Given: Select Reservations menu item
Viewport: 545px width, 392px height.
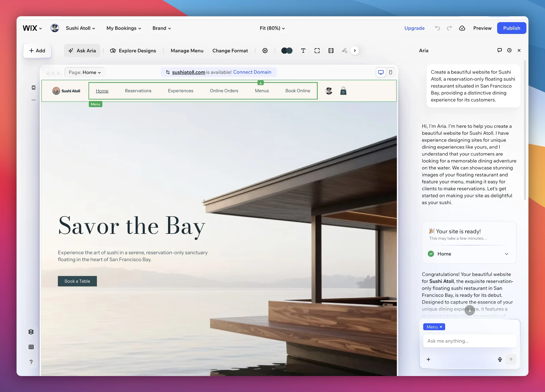Looking at the screenshot, I should (x=138, y=91).
